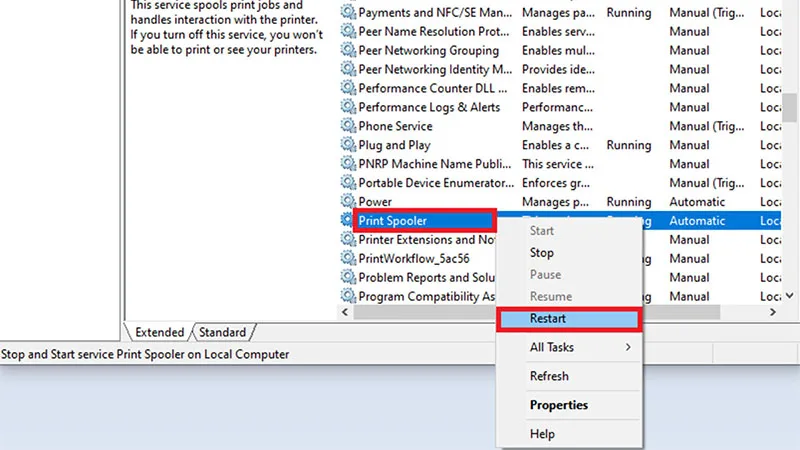Image resolution: width=800 pixels, height=450 pixels.
Task: Click the Manual (Trig... startup of Phone Service
Action: click(x=707, y=126)
